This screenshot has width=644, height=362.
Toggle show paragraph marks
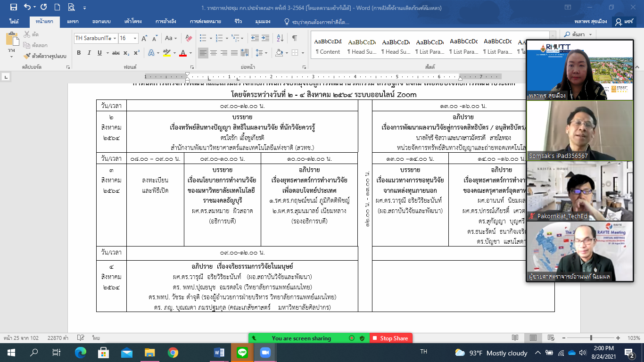pos(295,38)
